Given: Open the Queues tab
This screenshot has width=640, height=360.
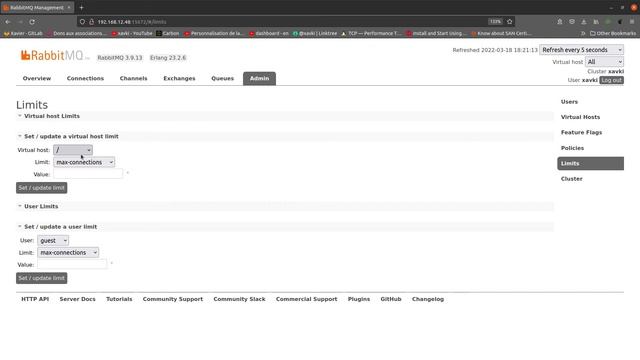Looking at the screenshot, I should (x=222, y=78).
